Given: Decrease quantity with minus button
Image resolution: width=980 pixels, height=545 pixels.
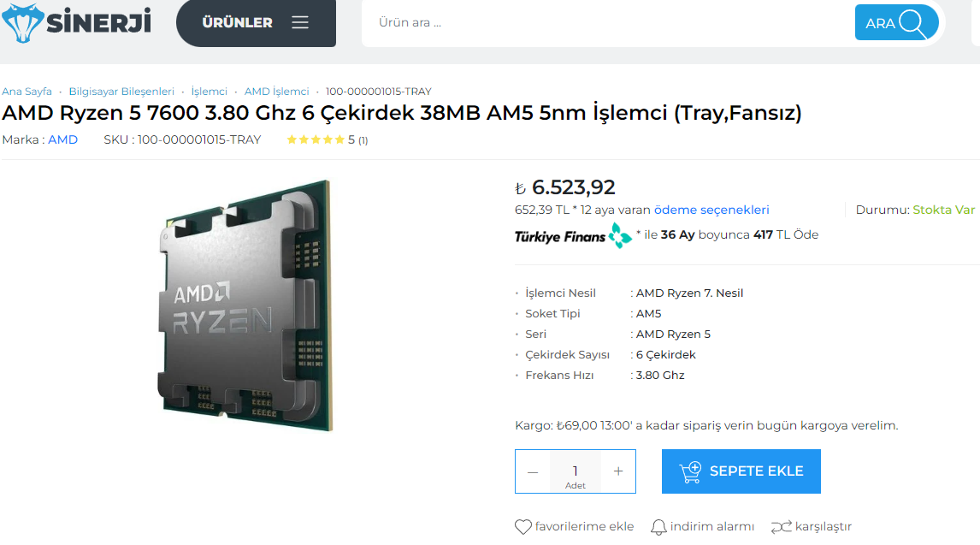Looking at the screenshot, I should coord(533,472).
